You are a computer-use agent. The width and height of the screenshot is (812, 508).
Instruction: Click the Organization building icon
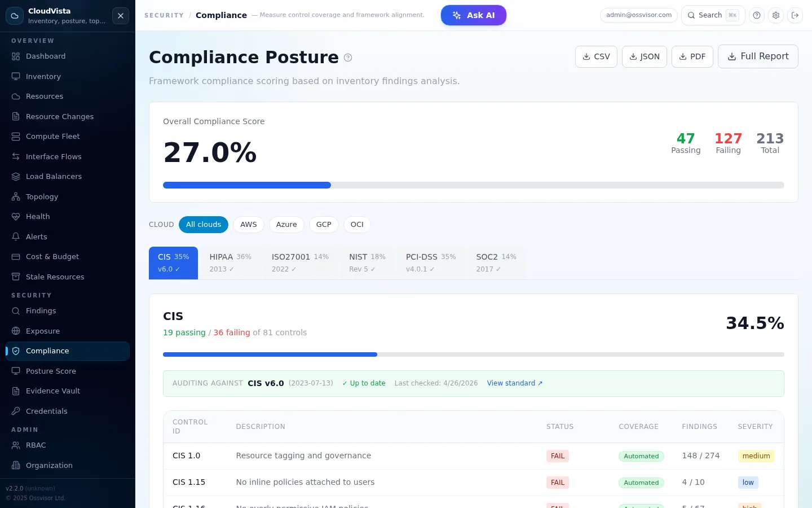[16, 465]
